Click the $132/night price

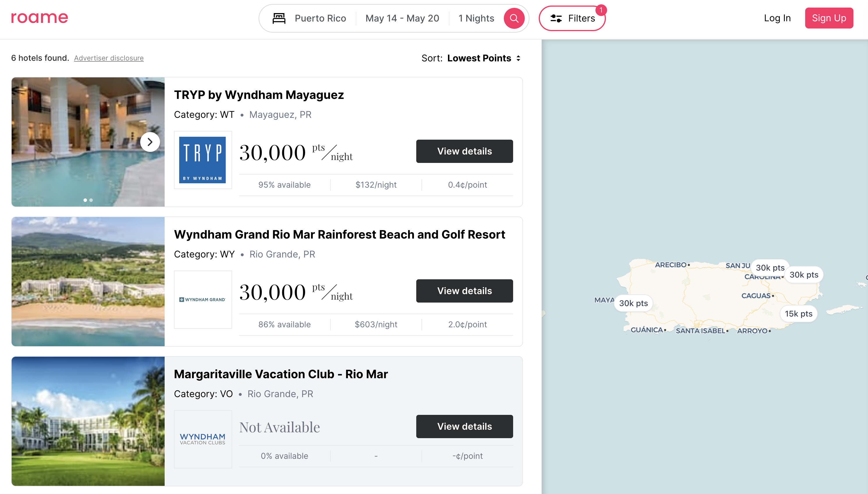(x=376, y=185)
